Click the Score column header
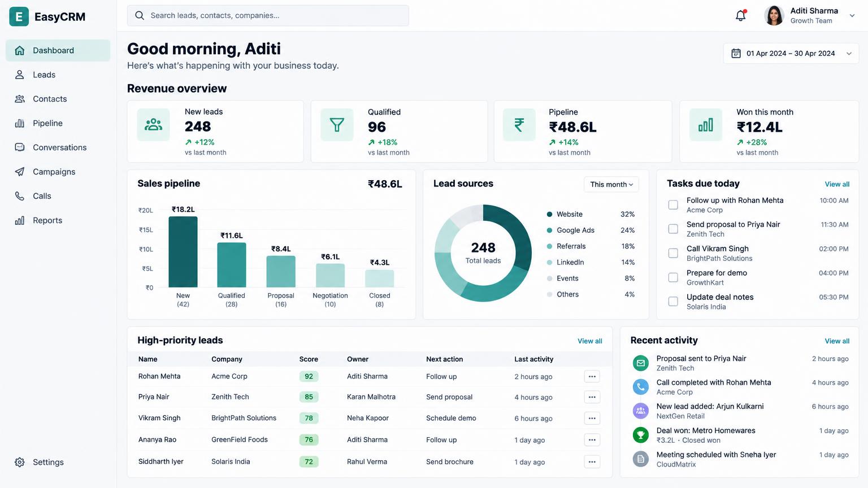 pos(309,359)
